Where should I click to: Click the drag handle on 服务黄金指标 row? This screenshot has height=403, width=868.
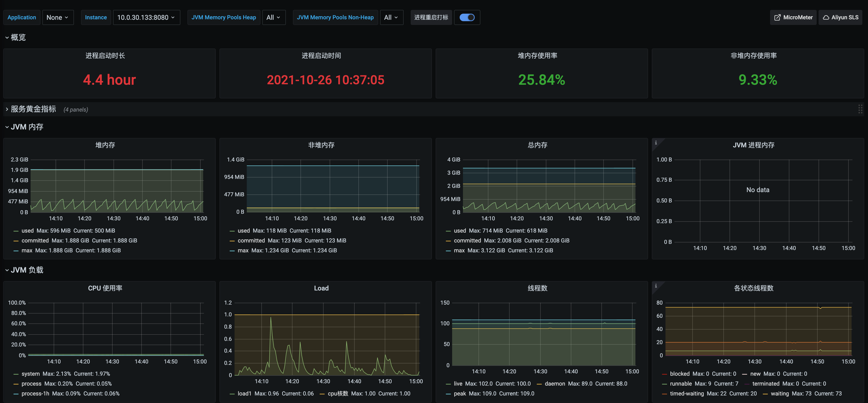click(860, 109)
